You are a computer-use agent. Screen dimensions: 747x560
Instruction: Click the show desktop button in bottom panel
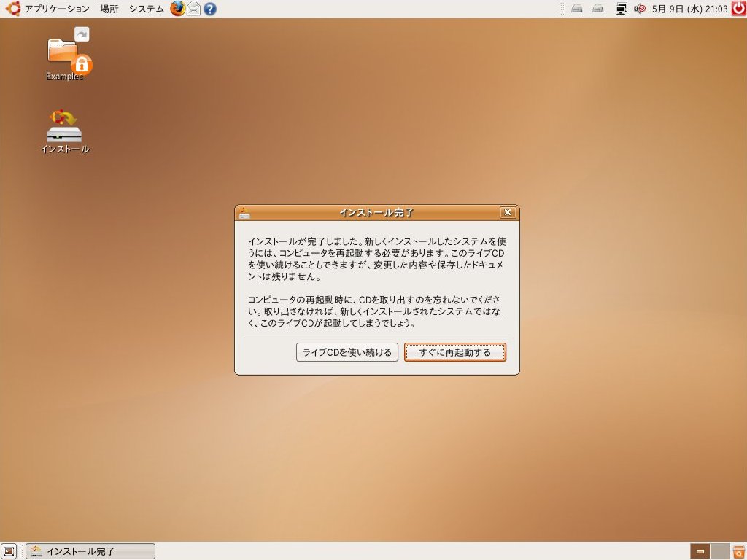click(9, 551)
